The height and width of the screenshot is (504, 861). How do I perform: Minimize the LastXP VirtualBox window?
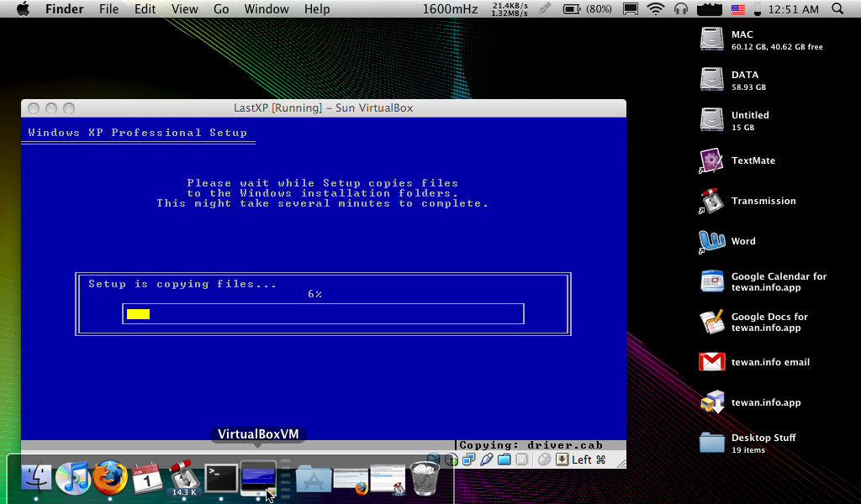tap(51, 108)
